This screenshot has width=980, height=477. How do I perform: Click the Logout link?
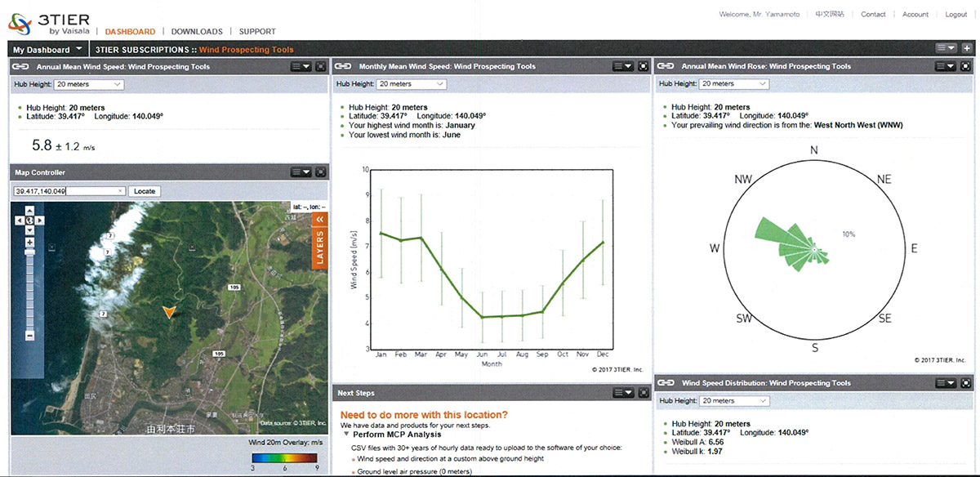pos(956,14)
